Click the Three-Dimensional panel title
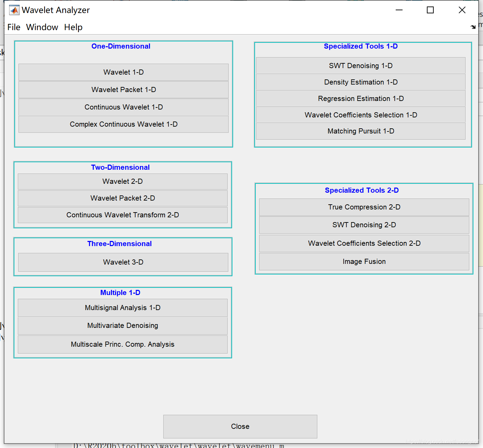483x448 pixels. point(119,244)
